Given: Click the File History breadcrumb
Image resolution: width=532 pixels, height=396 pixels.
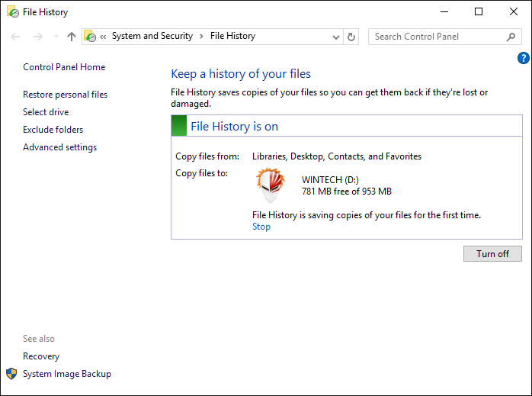Looking at the screenshot, I should tap(232, 36).
